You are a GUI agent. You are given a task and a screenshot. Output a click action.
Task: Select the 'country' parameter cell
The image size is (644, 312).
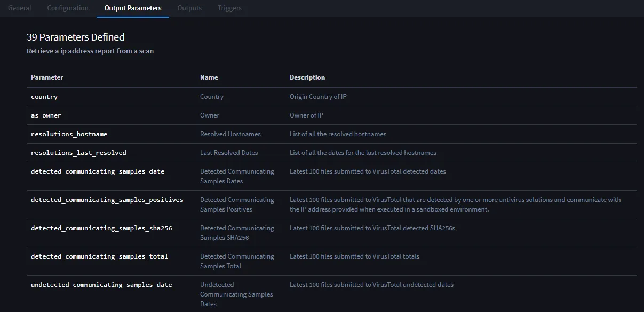pos(44,97)
